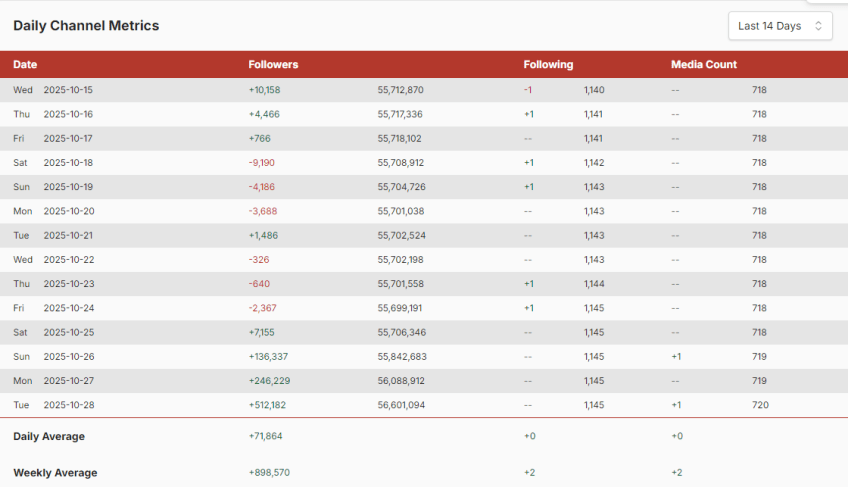The image size is (848, 487).
Task: Select the 2025-10-18 row date
Action: point(68,163)
